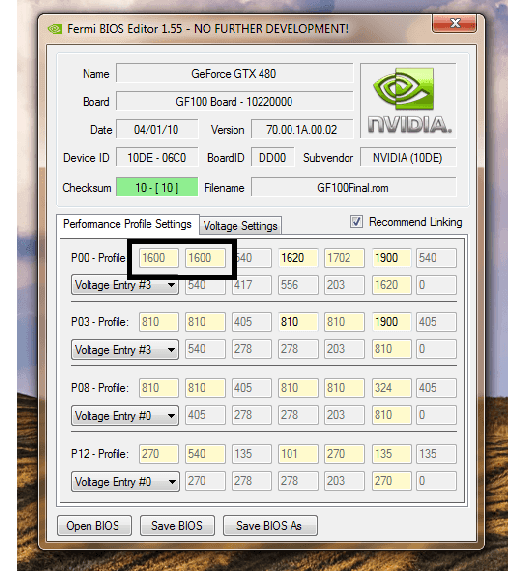Click the Subvendor field NVIDIA (10DE)

[408, 158]
